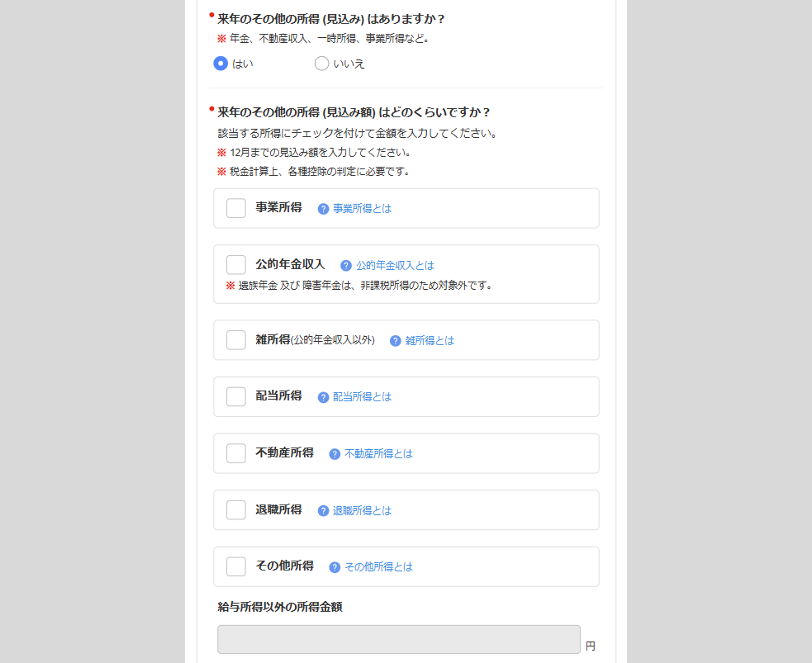Check the 配当所得 checkbox
Image resolution: width=812 pixels, height=663 pixels.
click(236, 396)
